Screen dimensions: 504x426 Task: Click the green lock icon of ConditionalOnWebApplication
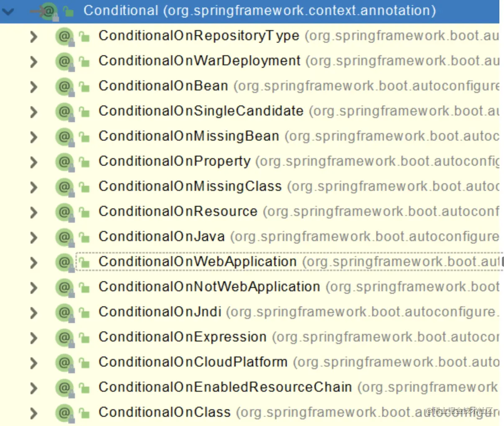85,263
